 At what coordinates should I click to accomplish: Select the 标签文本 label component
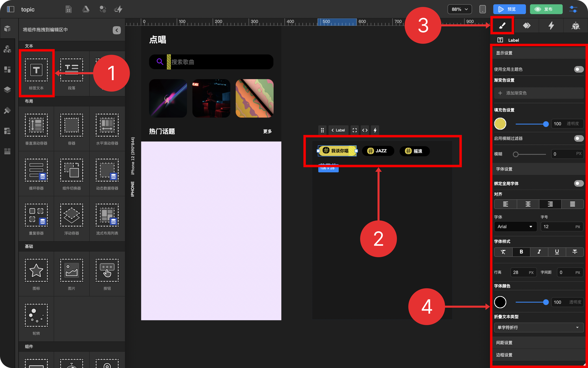point(36,74)
